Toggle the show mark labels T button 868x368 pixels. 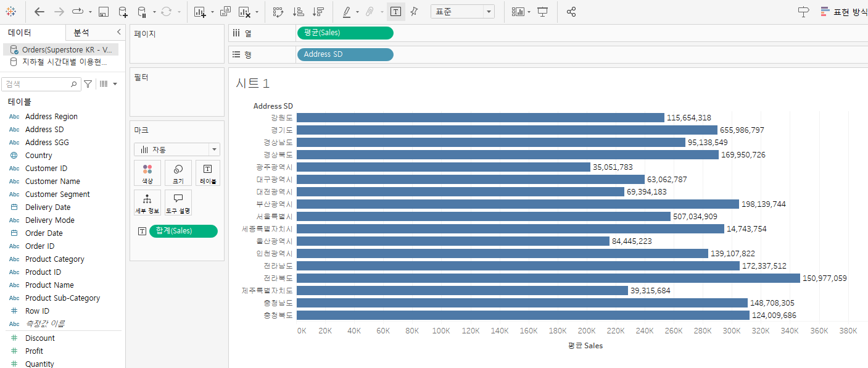(395, 12)
